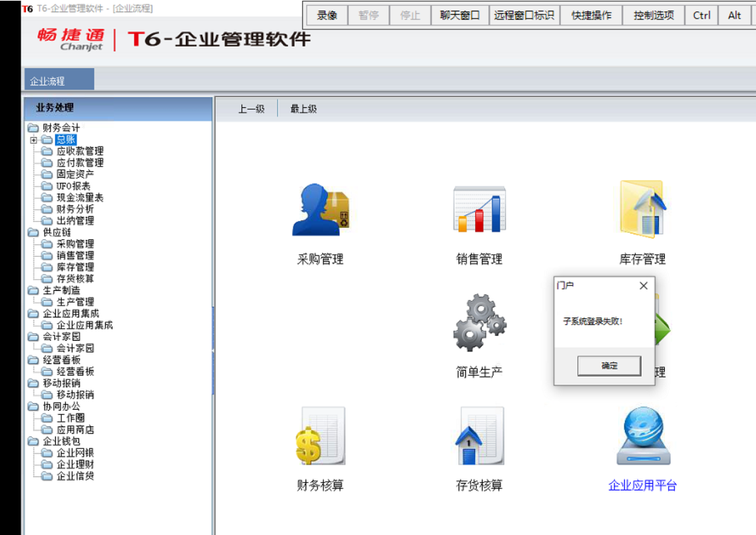Click 远程窗口标识 toolbar button
The width and height of the screenshot is (756, 535).
[x=524, y=15]
